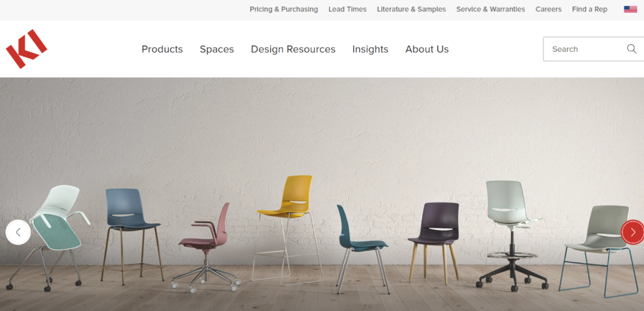Click the US flag country selector
Image resolution: width=644 pixels, height=311 pixels.
(x=630, y=9)
